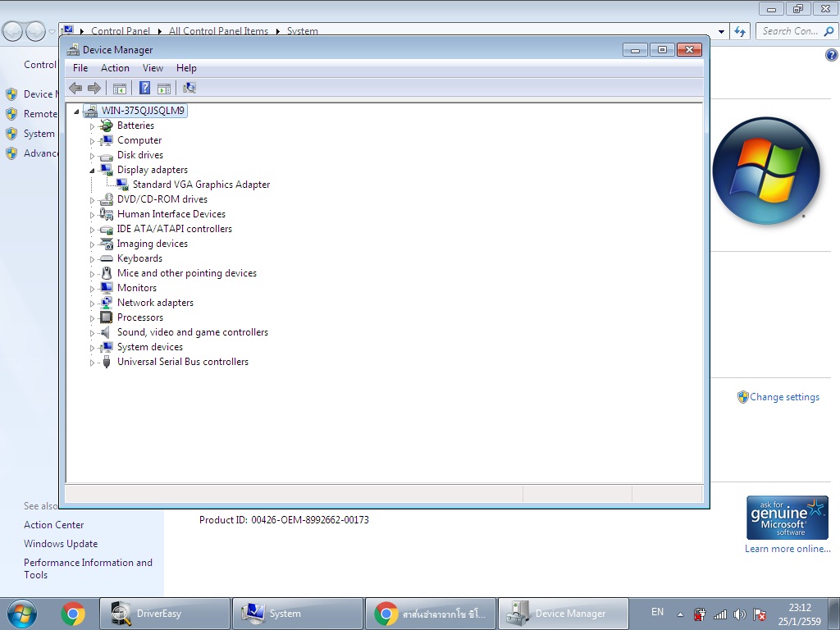Switch to the Chrome window taskbar button with Thai title
Viewport: 840px width, 630px height.
coord(430,614)
